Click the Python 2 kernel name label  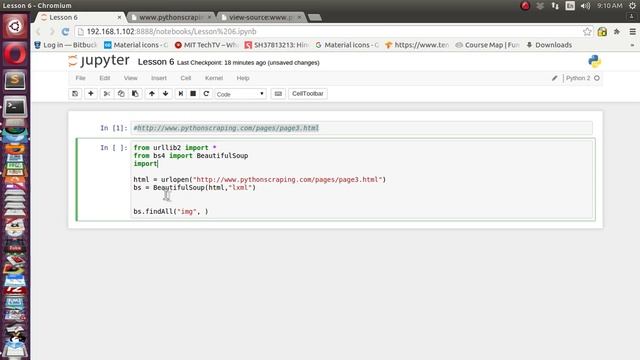578,78
